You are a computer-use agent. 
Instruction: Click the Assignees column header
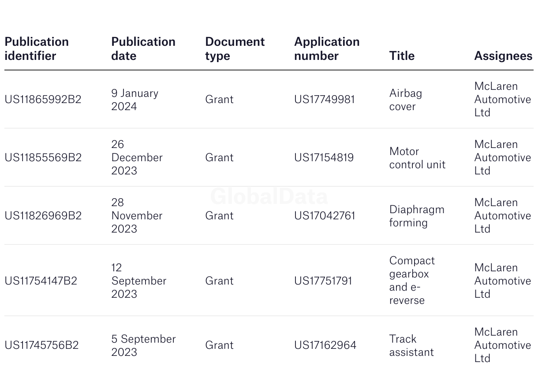(503, 56)
